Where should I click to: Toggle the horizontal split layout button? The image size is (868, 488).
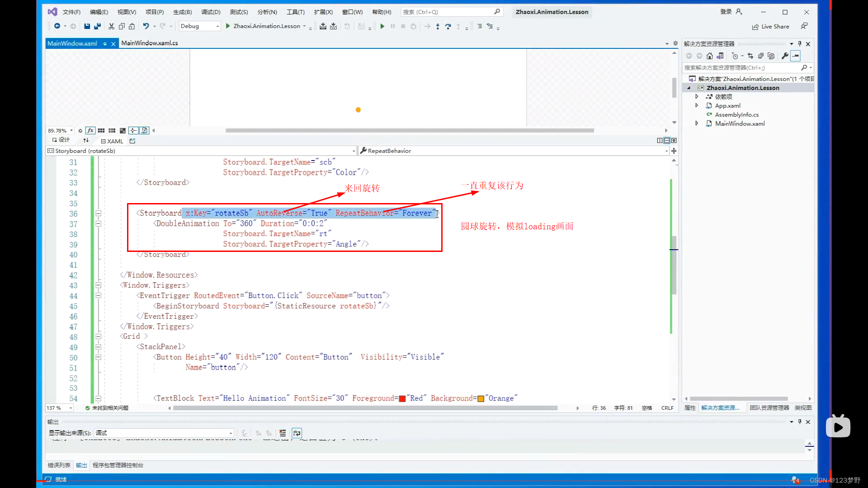point(667,141)
